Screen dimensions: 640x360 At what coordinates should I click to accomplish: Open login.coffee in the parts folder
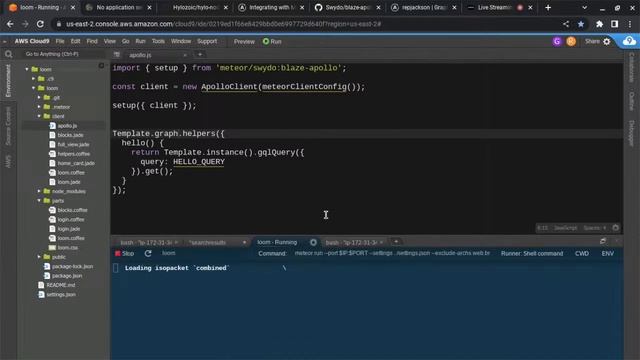pos(71,220)
